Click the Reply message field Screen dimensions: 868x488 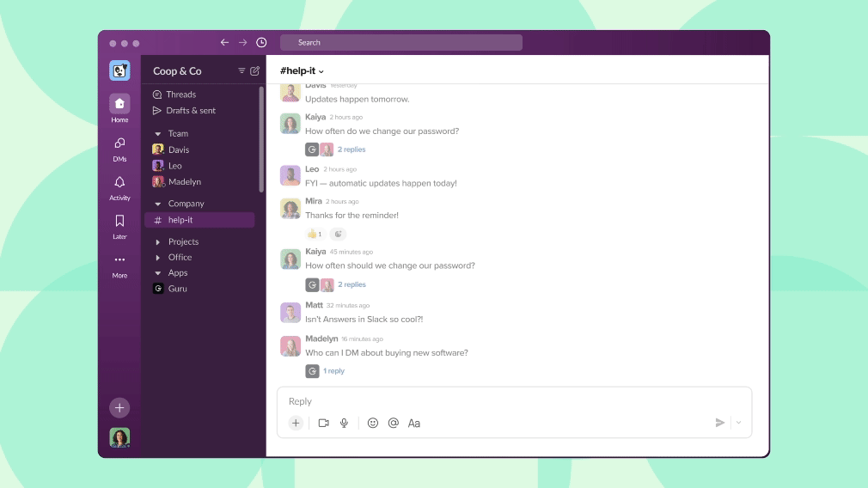tap(514, 402)
